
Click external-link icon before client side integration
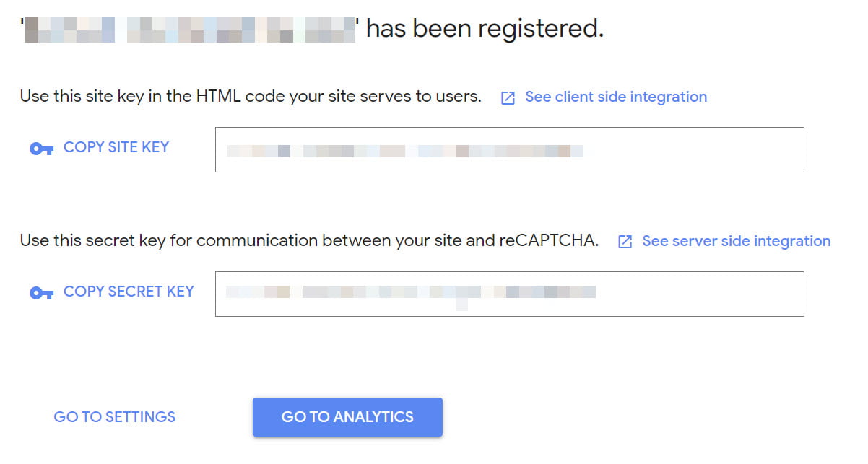[x=508, y=98]
